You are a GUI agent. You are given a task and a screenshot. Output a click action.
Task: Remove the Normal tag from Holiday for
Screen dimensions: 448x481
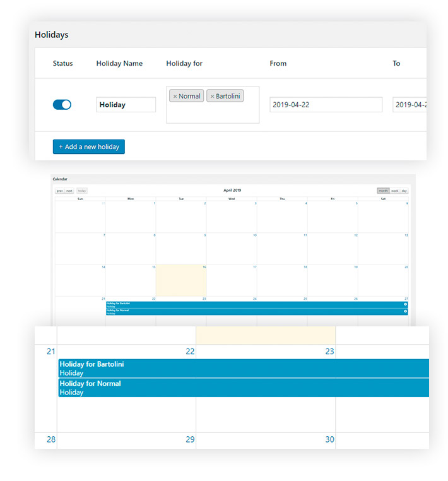[175, 97]
